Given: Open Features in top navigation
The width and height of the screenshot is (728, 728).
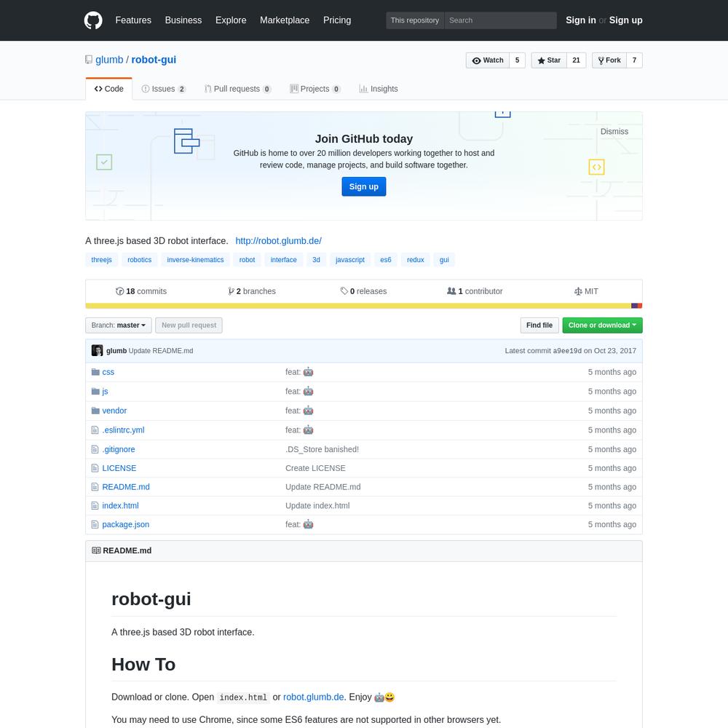Looking at the screenshot, I should click(x=133, y=20).
